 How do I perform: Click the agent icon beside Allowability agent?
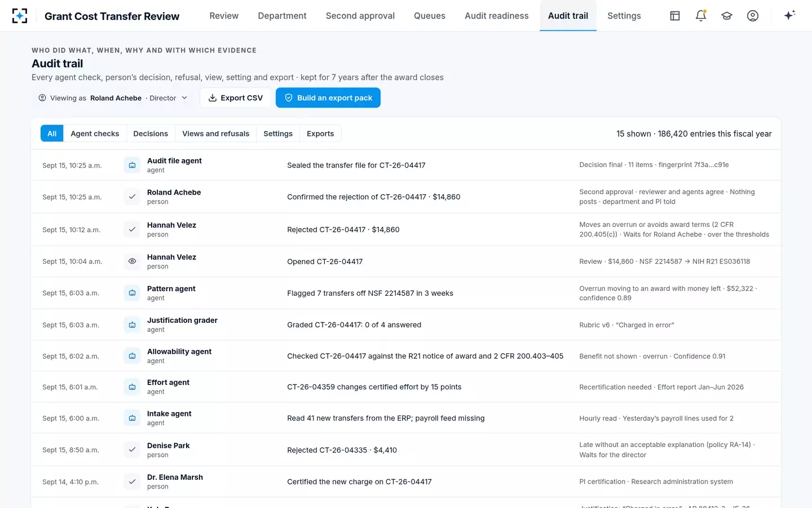click(x=132, y=356)
